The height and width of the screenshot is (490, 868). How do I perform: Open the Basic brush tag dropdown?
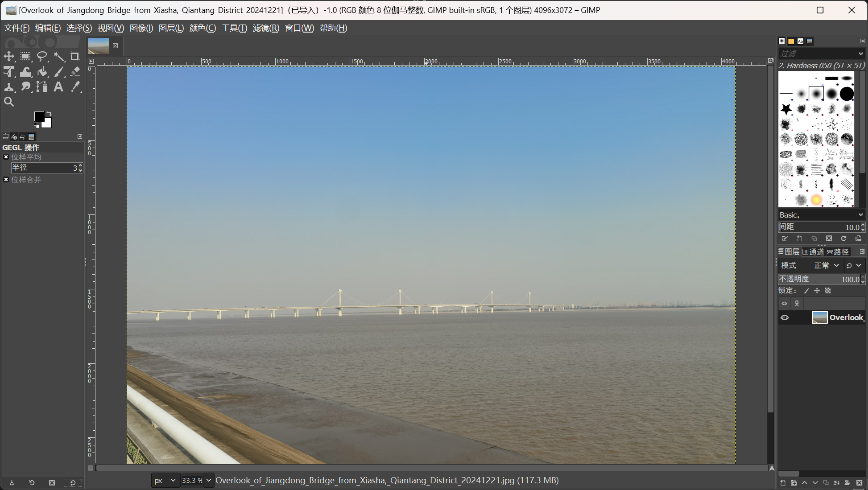[861, 215]
